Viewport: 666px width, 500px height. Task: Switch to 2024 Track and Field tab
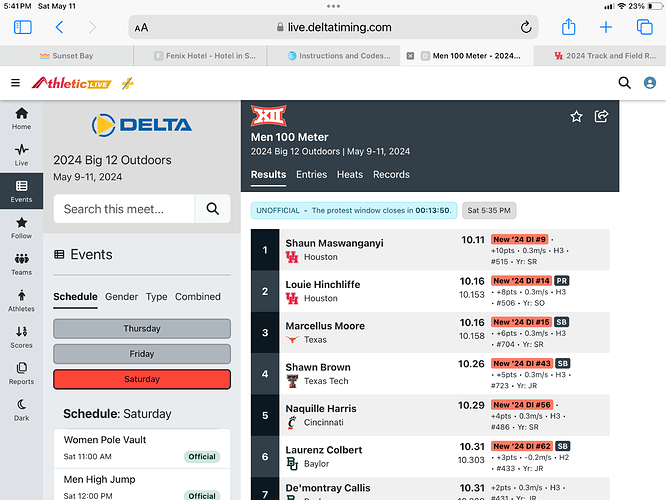point(600,56)
